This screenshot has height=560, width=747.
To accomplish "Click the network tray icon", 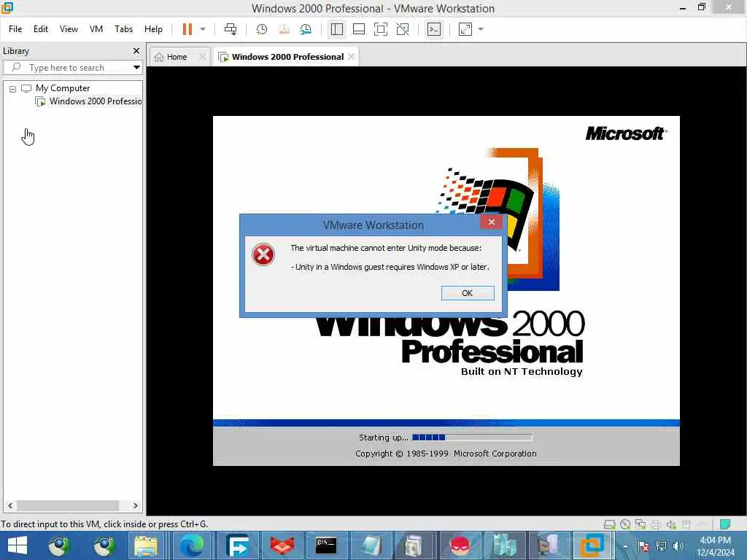I will 661,546.
